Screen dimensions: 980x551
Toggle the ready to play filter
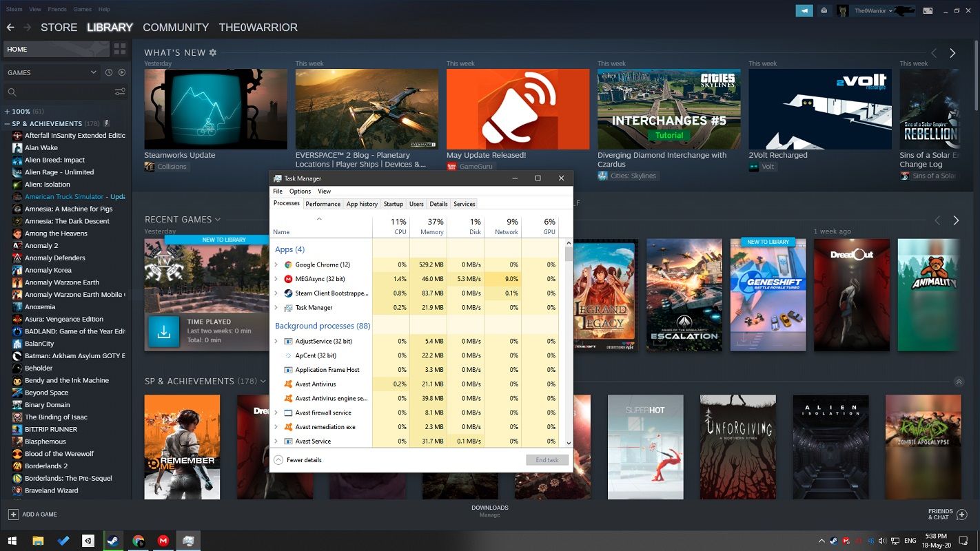(x=122, y=72)
